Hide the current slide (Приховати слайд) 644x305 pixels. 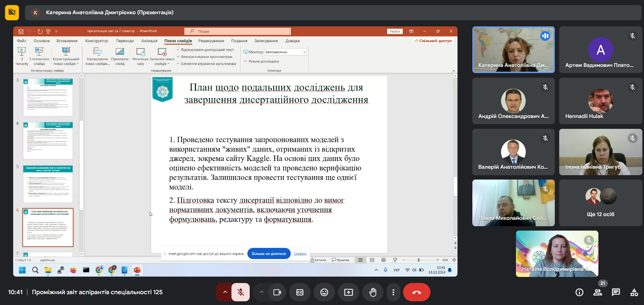point(120,56)
